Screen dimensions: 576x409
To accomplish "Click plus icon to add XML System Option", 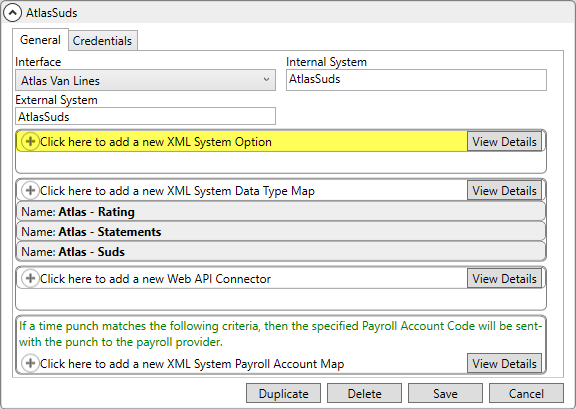I will click(30, 141).
